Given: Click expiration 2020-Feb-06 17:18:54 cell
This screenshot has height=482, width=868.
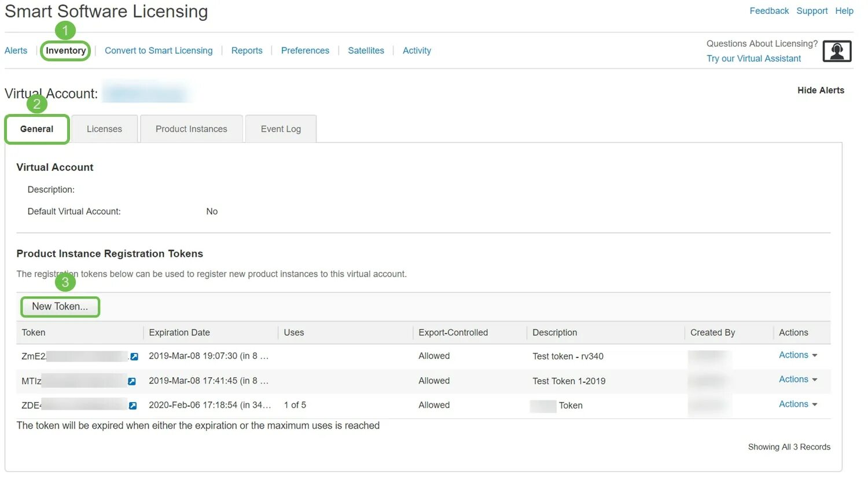Looking at the screenshot, I should [209, 406].
